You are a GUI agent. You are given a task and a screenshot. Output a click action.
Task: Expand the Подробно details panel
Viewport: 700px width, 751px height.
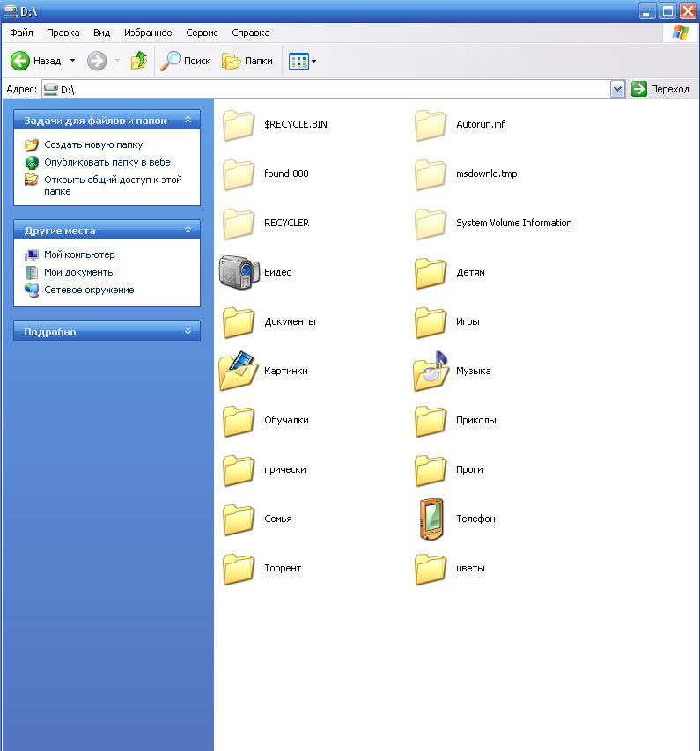pos(188,331)
